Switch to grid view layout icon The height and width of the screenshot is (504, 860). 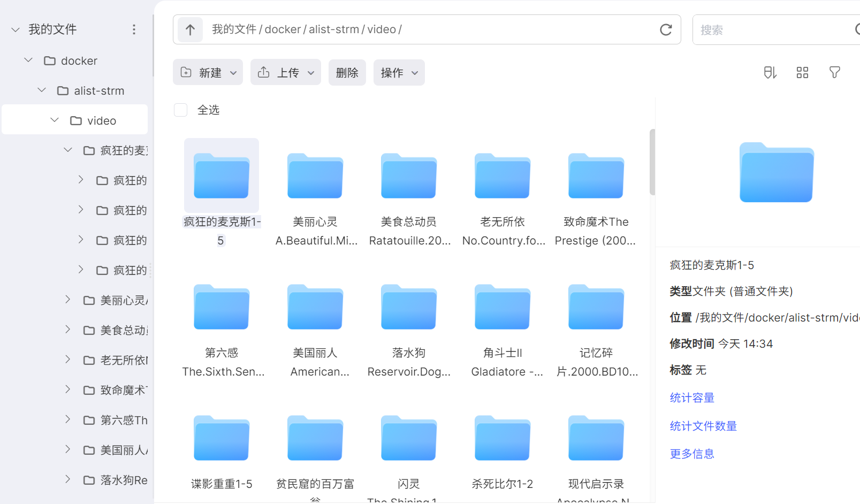tap(802, 73)
